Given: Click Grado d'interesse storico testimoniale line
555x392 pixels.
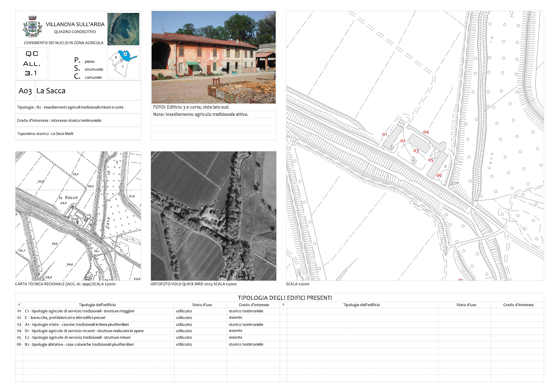Looking at the screenshot, I should coord(59,120).
